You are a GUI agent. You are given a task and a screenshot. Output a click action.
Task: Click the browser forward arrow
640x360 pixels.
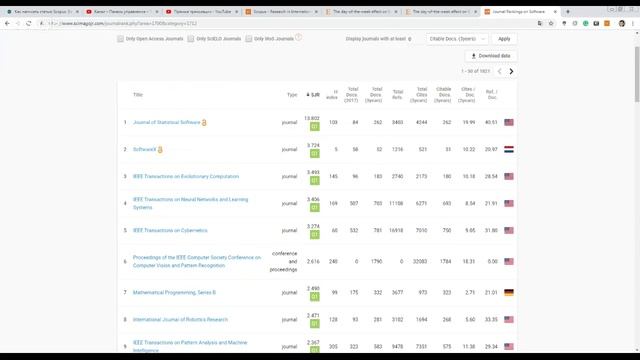tap(18, 24)
